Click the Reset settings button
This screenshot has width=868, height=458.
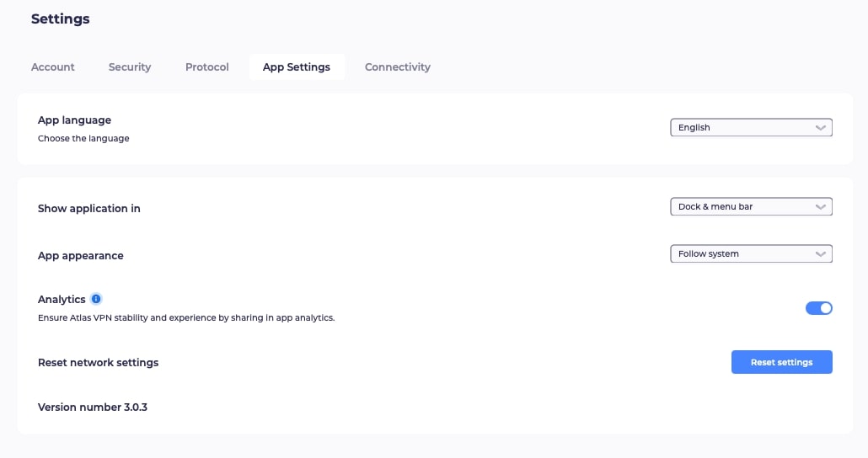[782, 362]
